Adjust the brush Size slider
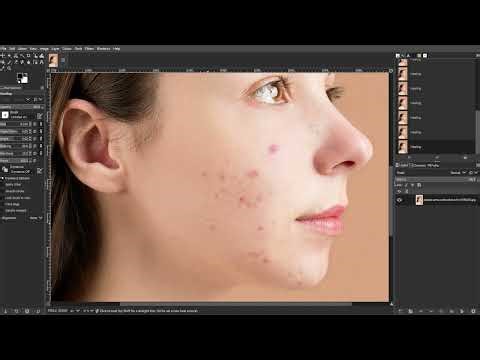Screen dimensions: 480x360 (16, 124)
